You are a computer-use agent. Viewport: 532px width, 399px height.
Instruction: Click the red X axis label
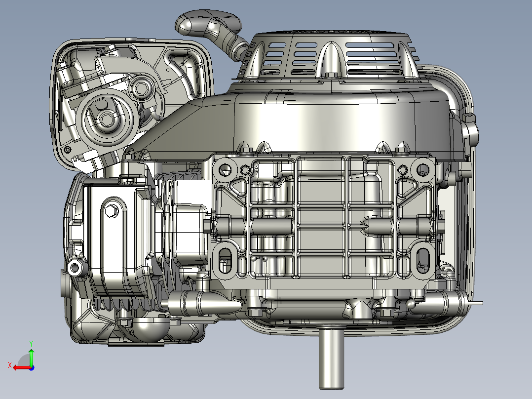click(10, 364)
